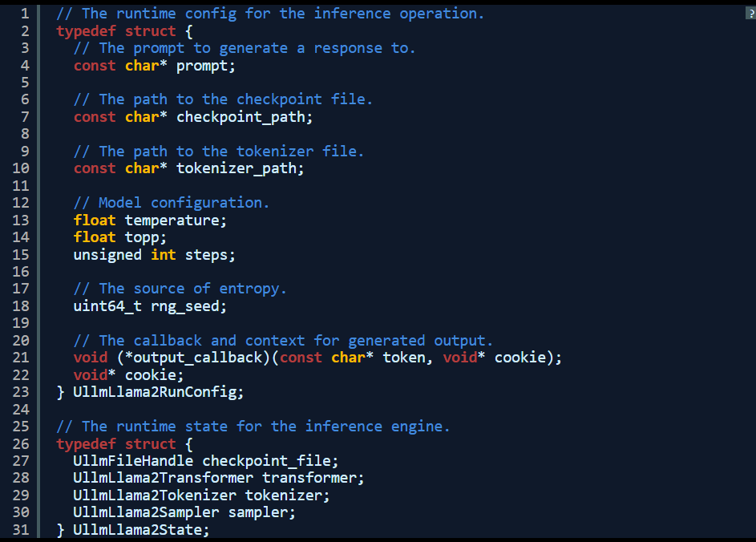Click '*output_callback' function pointer name

point(193,358)
